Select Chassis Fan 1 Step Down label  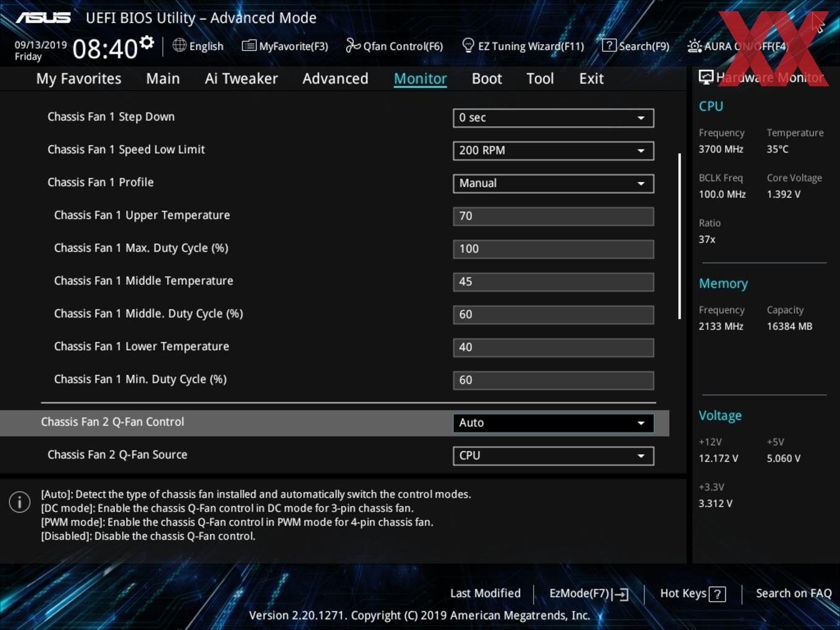(x=111, y=117)
